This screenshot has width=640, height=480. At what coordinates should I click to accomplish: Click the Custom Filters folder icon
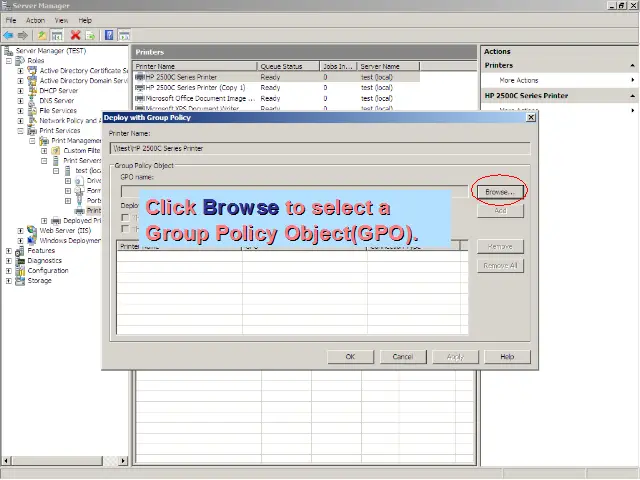coord(56,151)
